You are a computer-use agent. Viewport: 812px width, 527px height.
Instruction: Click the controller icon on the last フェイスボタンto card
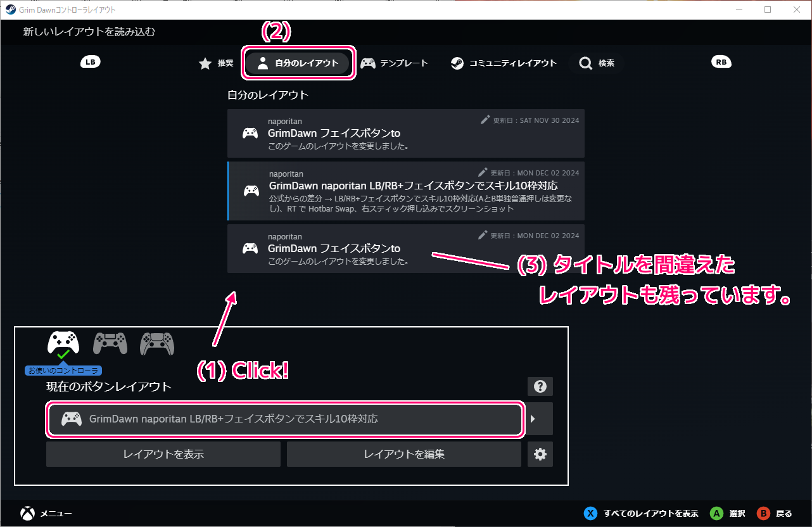tap(250, 248)
